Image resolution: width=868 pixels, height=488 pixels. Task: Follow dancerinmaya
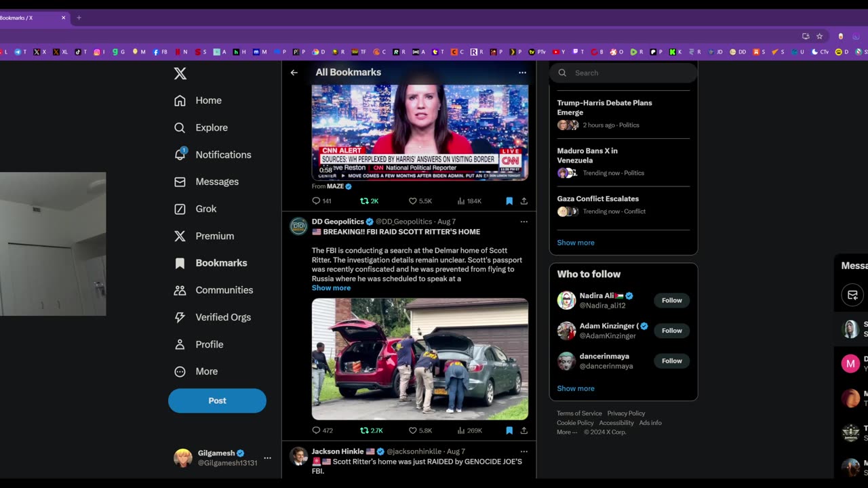point(672,361)
